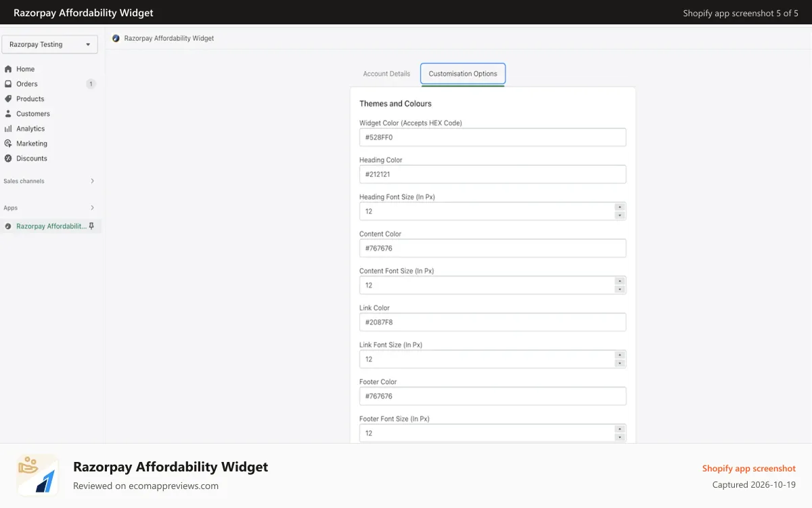Expand the Sales channels chevron

tap(93, 181)
